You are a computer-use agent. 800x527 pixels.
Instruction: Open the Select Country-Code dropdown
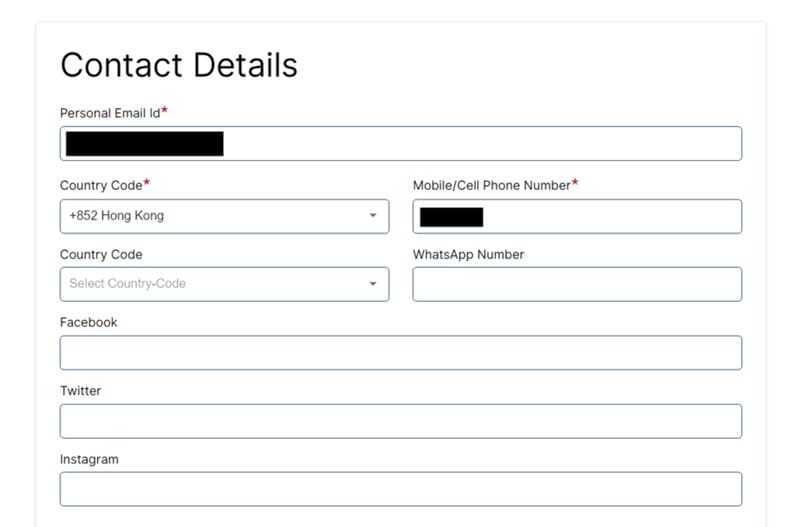[224, 284]
